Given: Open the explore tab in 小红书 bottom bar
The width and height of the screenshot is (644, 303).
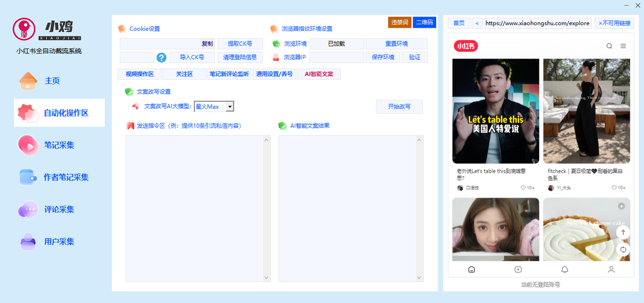Looking at the screenshot, I should tap(471, 269).
